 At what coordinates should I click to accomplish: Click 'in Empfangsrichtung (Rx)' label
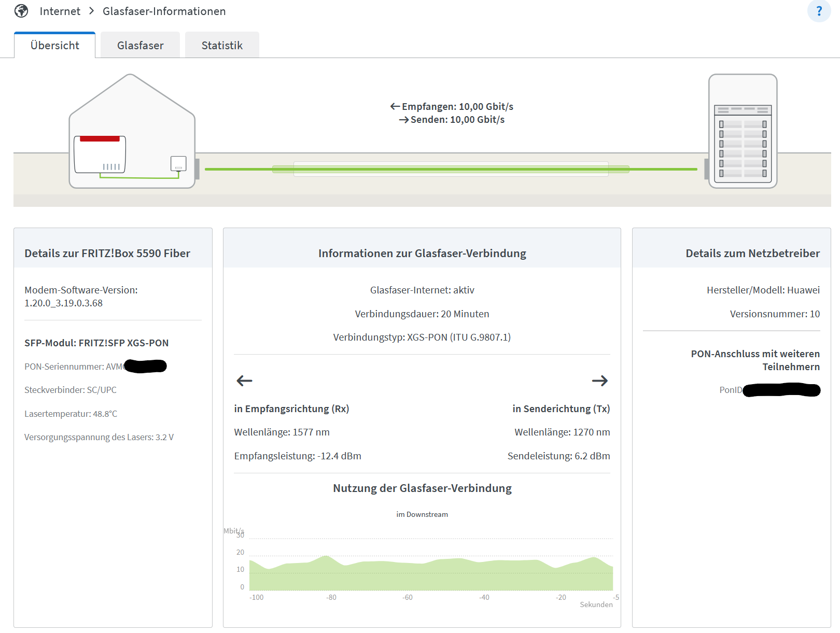291,409
